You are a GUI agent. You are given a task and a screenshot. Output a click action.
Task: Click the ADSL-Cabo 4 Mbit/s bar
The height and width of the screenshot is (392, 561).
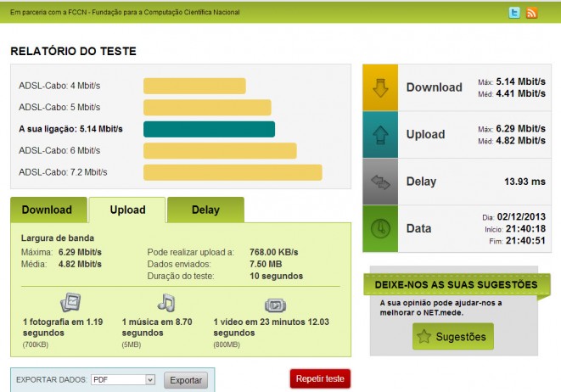[x=194, y=86]
